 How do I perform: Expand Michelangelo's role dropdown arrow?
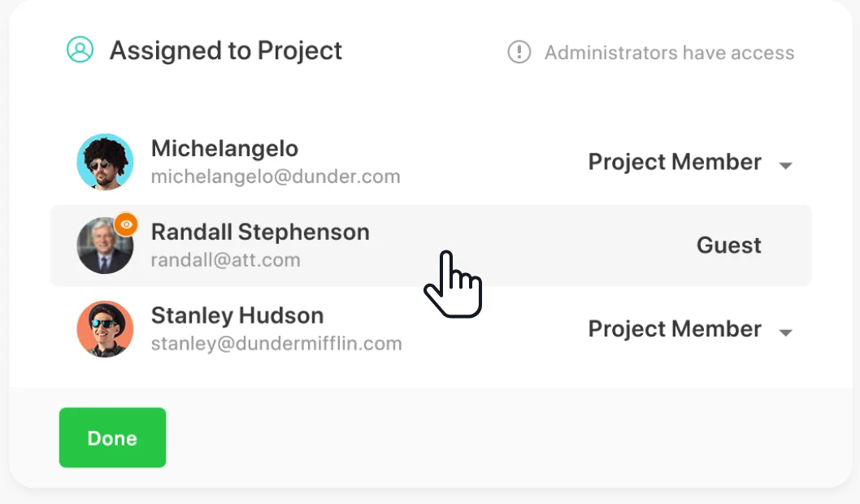click(785, 165)
